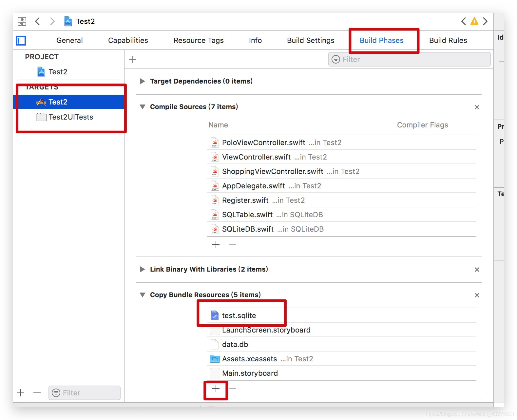Delete the Copy Bundle Resources phase
Viewport: 517px width, 420px height.
477,295
